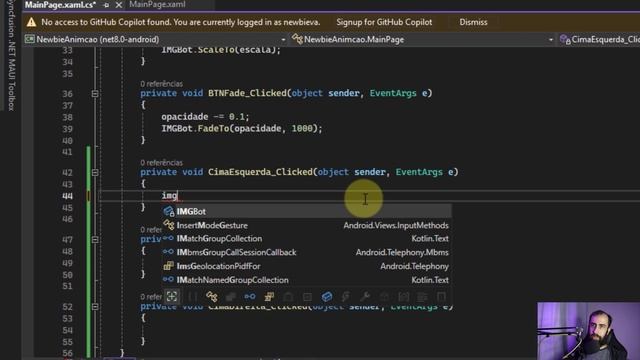Pin the MainPage.xaml.cs tab
This screenshot has height=360, width=640.
point(106,5)
